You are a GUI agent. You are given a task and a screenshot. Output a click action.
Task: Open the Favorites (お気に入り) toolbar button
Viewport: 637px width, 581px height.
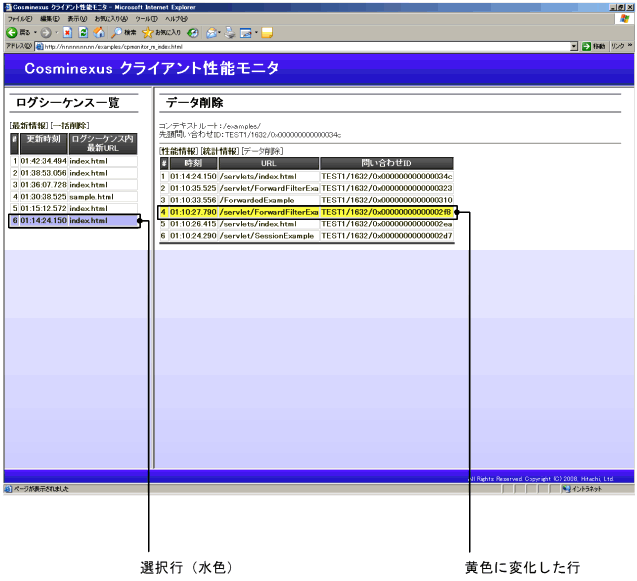pyautogui.click(x=166, y=33)
